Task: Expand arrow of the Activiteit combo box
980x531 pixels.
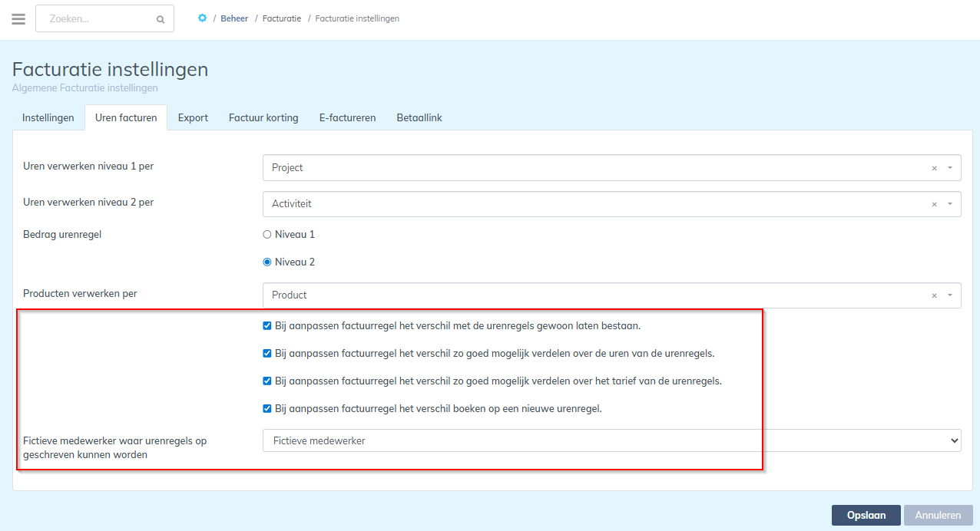Action: [x=950, y=204]
